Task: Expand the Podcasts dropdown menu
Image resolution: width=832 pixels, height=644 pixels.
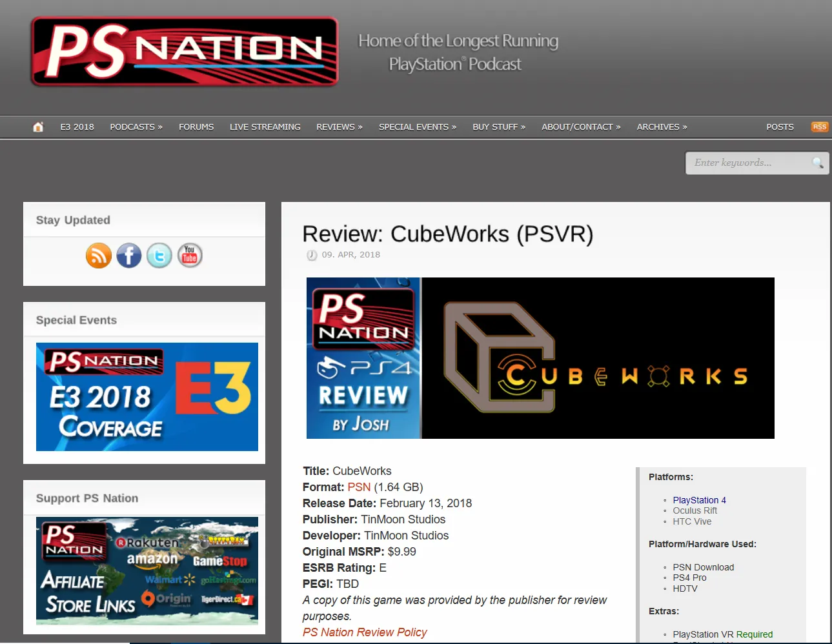Action: click(136, 127)
